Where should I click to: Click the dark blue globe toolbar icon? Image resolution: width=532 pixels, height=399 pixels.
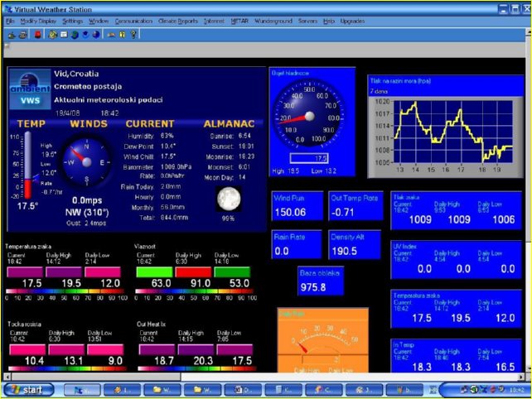96,35
